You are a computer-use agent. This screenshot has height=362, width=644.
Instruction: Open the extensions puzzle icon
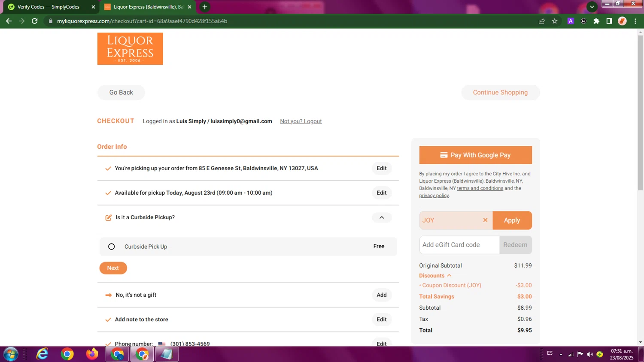click(x=596, y=21)
